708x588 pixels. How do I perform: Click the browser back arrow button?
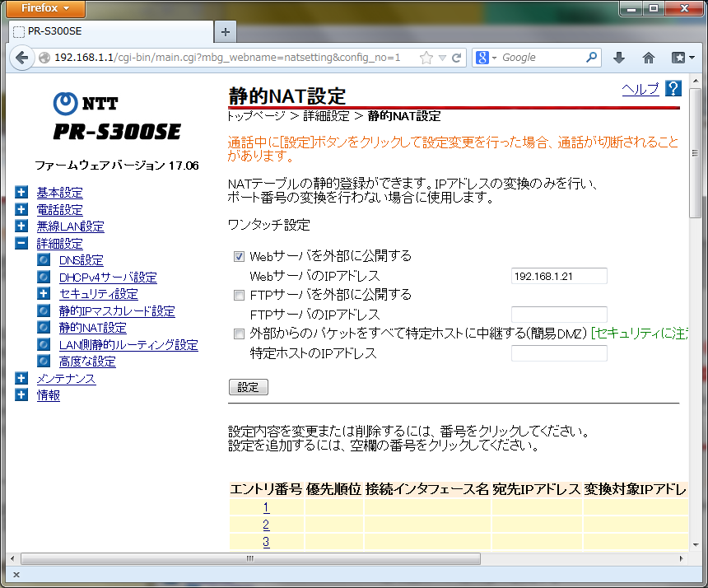(21, 58)
